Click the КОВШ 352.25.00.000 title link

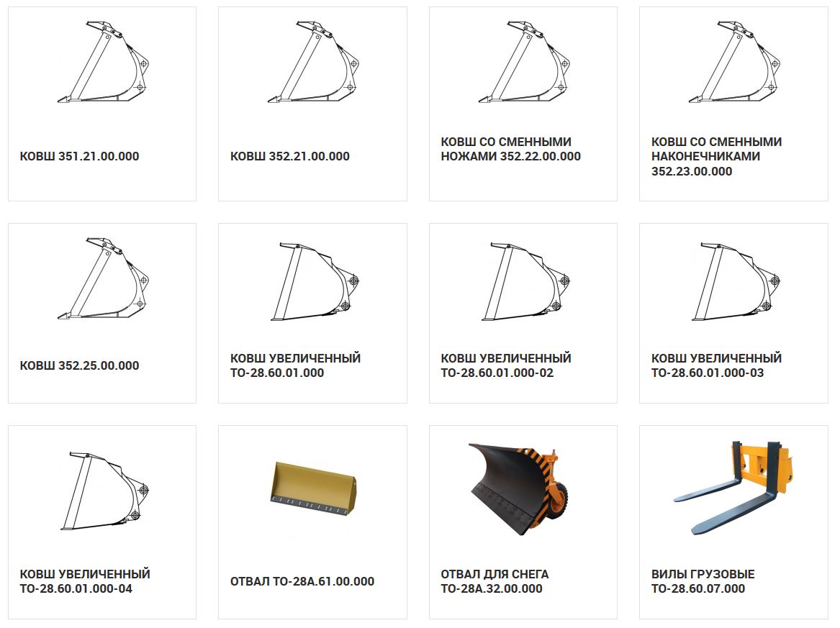pyautogui.click(x=79, y=365)
